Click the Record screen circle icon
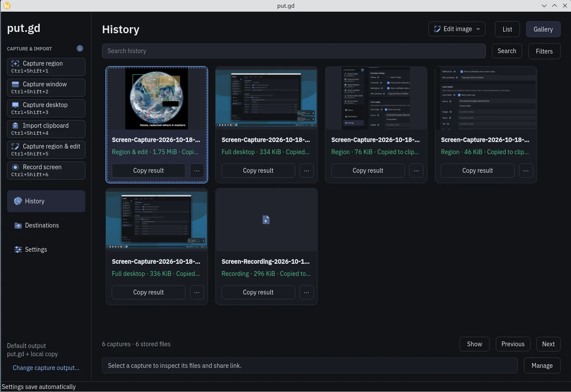Viewport: 571px width, 392px height. 16,167
